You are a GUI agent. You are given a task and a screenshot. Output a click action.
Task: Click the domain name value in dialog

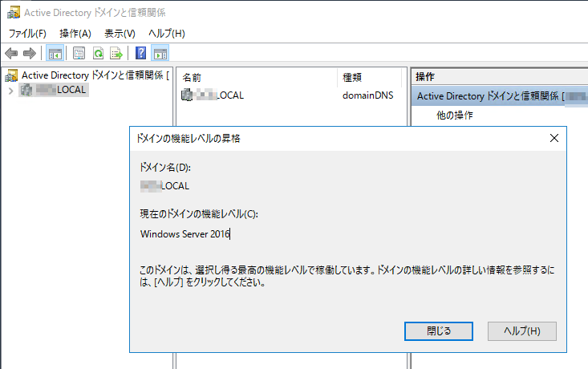point(164,186)
